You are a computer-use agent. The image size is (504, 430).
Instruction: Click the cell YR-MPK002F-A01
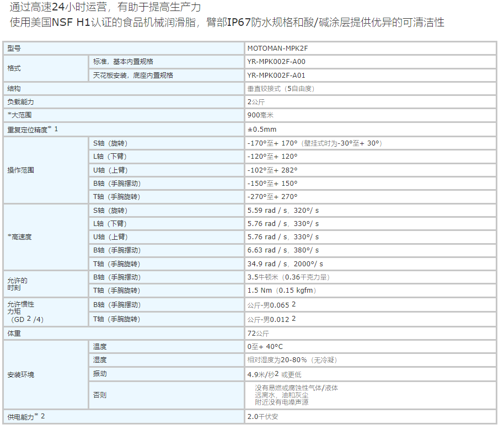click(276, 75)
